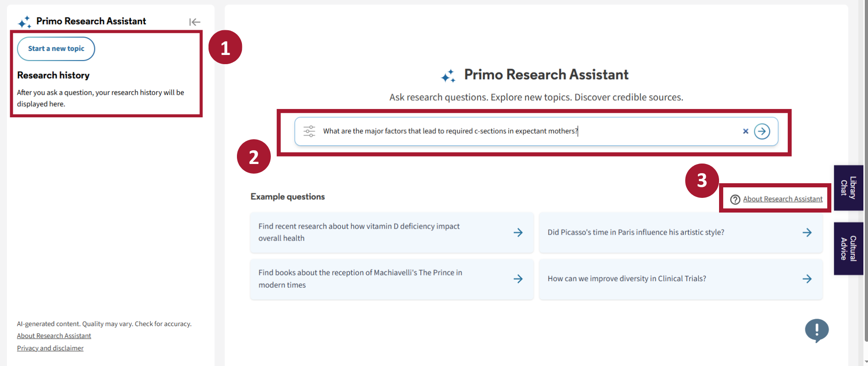Click arrow beside Machiavelli's Prince question
Screen dimensions: 868x366
[x=518, y=279]
